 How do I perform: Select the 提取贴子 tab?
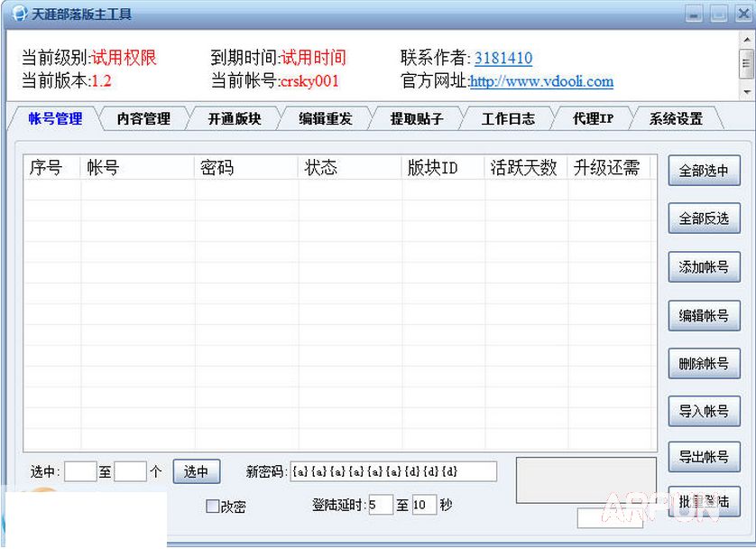tap(416, 118)
